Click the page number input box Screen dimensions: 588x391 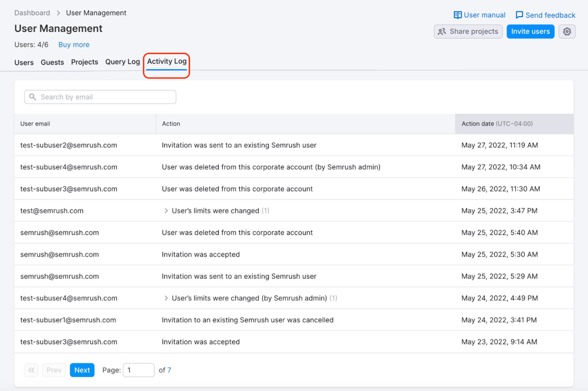139,370
